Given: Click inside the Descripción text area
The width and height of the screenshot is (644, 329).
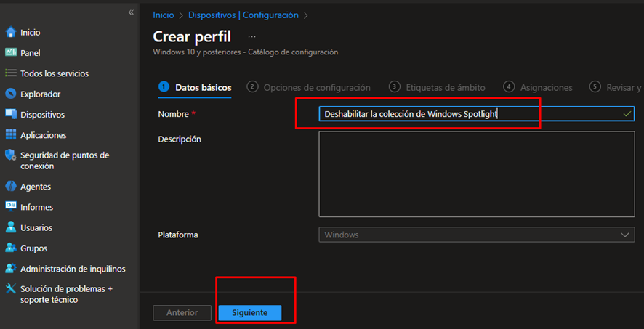Looking at the screenshot, I should [476, 174].
